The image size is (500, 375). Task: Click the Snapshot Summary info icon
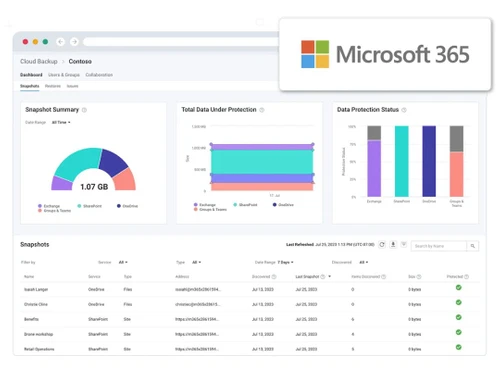click(x=84, y=110)
